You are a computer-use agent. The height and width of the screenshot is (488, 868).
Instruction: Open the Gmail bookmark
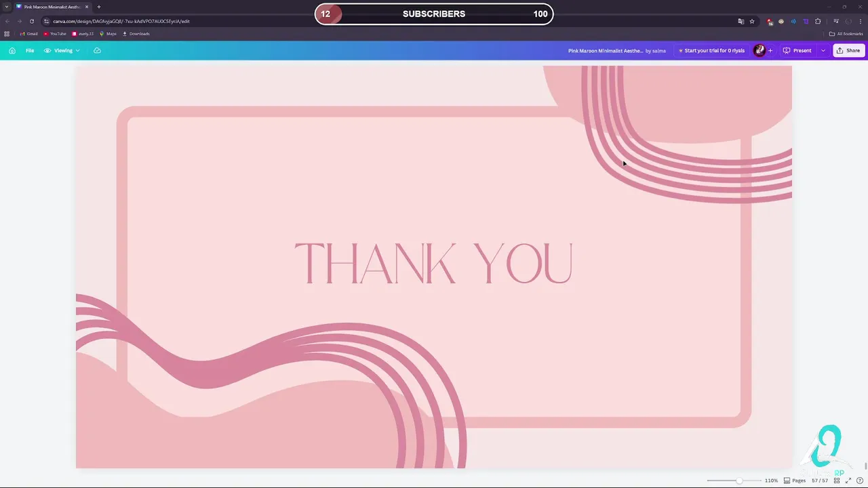tap(28, 34)
